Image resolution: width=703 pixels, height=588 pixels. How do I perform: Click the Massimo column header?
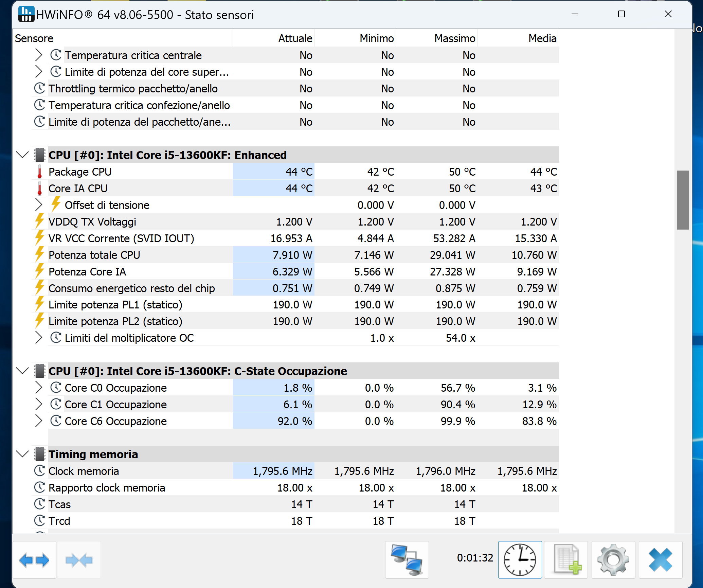coord(454,38)
